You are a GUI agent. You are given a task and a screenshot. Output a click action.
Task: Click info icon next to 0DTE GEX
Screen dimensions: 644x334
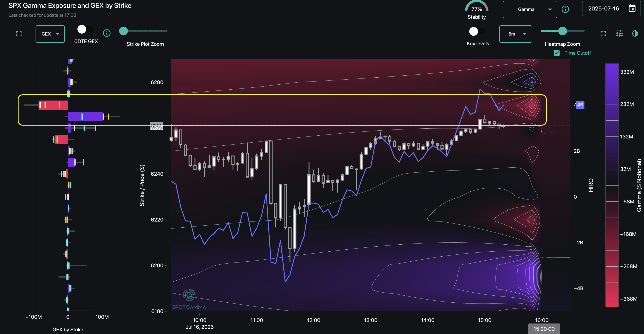107,33
